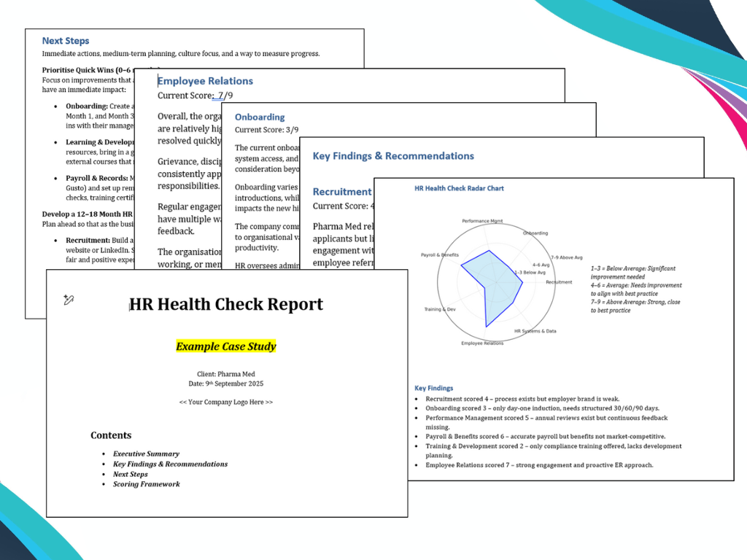Click 'Payroll & Benefits scored 6' finding
The image size is (747, 560).
(x=546, y=437)
